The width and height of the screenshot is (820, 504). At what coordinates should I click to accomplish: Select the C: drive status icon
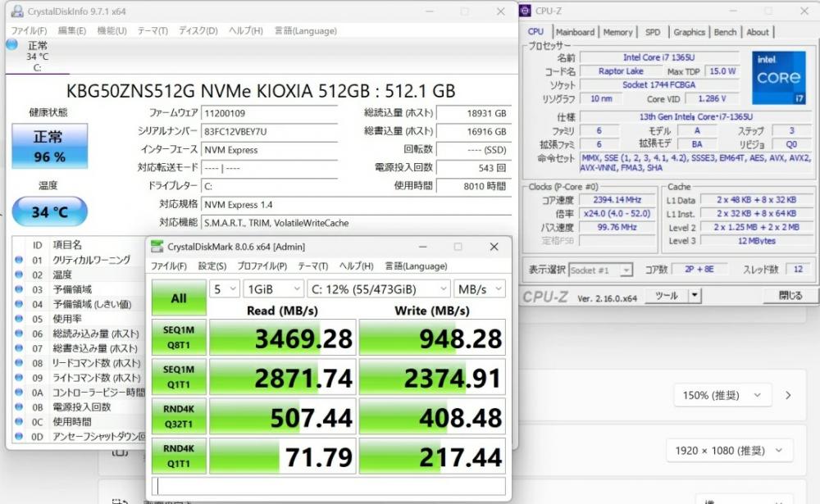point(12,45)
